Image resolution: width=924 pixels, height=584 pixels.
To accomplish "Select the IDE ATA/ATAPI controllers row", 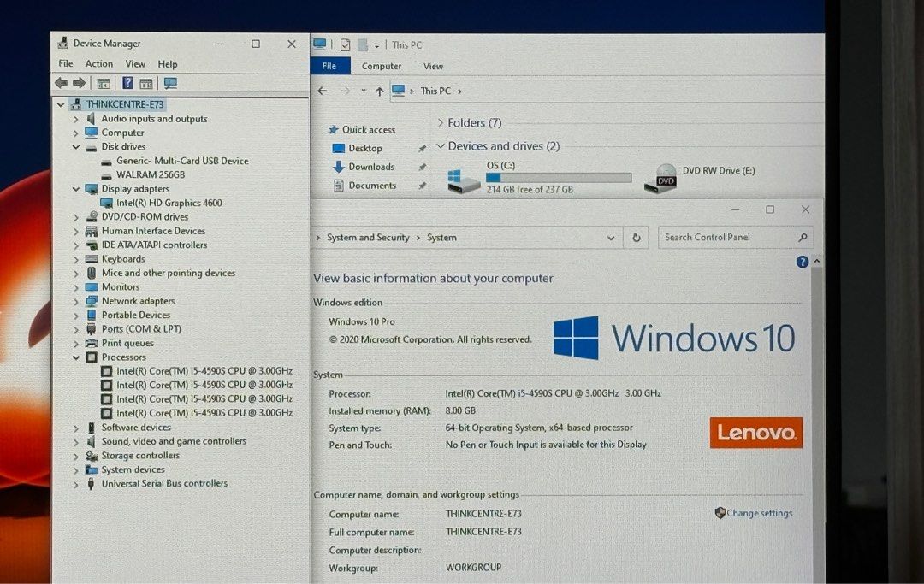I will point(154,245).
